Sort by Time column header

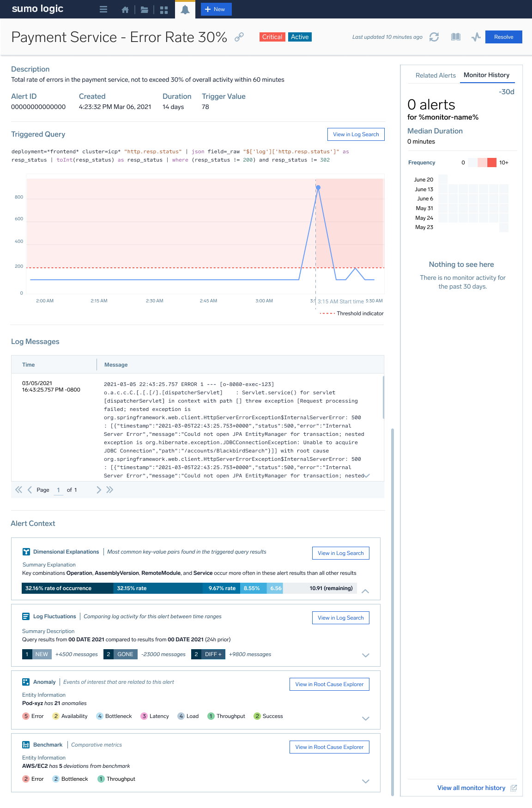(x=28, y=365)
